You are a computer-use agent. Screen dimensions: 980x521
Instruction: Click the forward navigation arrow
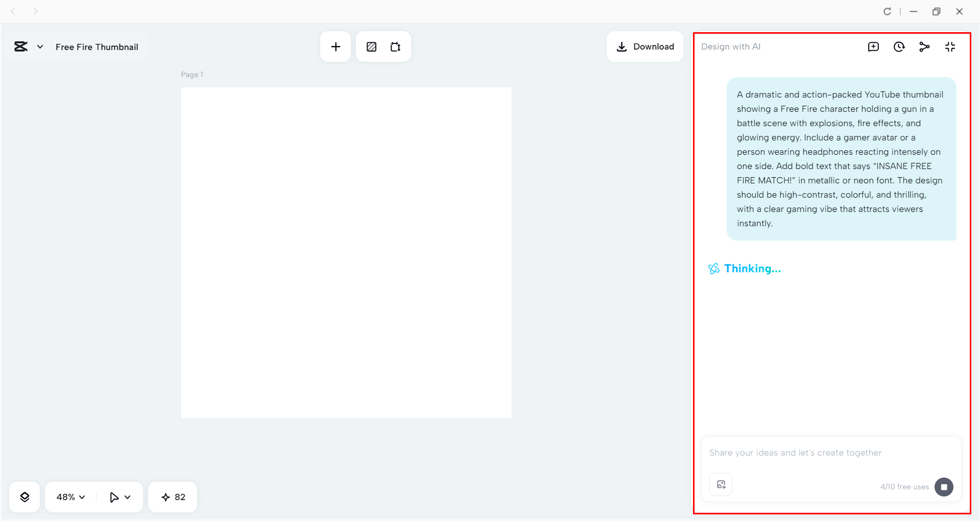[x=35, y=11]
